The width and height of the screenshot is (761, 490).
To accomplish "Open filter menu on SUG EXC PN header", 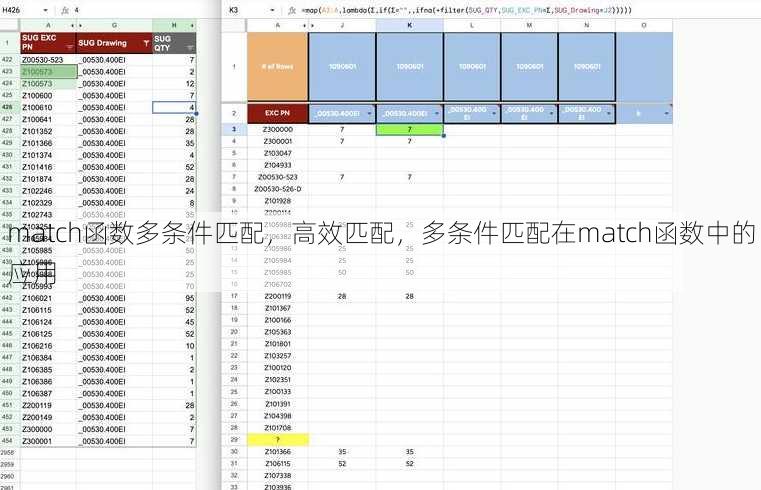I will 69,47.
